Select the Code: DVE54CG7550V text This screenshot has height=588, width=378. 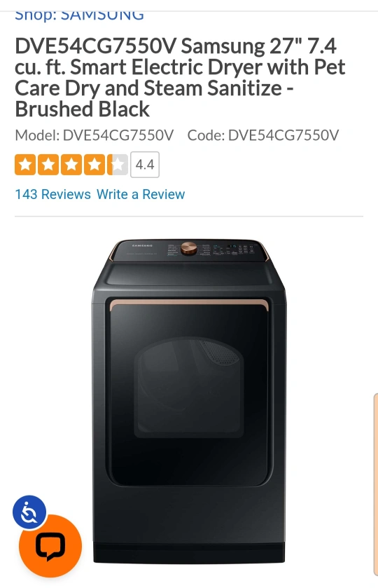coord(263,135)
